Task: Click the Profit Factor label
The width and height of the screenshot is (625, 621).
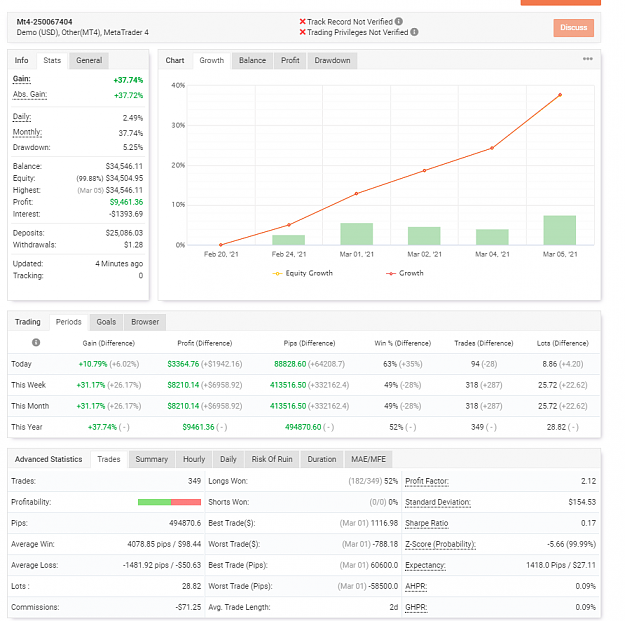Action: [427, 481]
